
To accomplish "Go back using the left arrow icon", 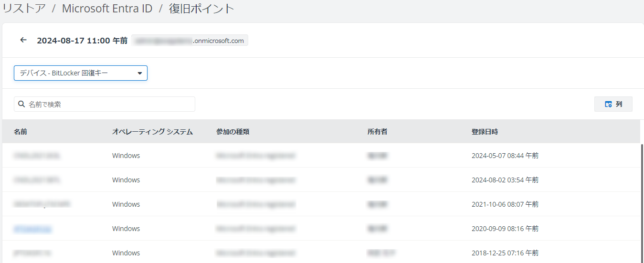I will 23,40.
